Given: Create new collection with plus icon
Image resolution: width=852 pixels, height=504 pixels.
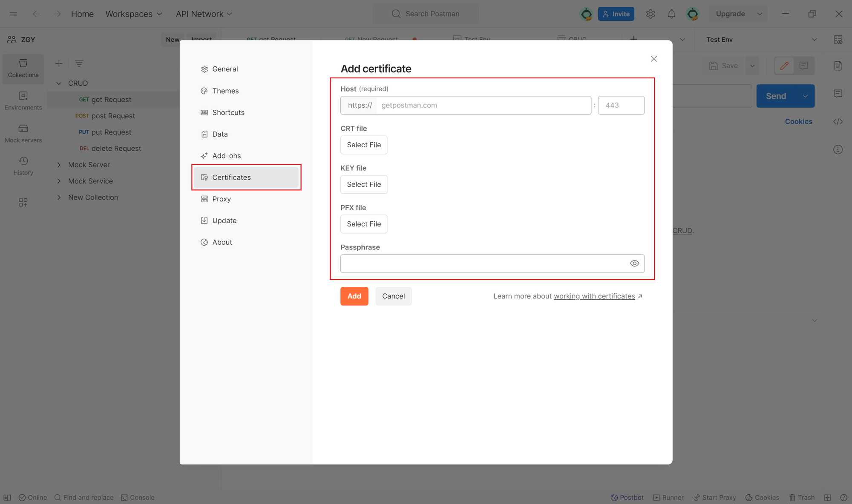Looking at the screenshot, I should coord(59,63).
